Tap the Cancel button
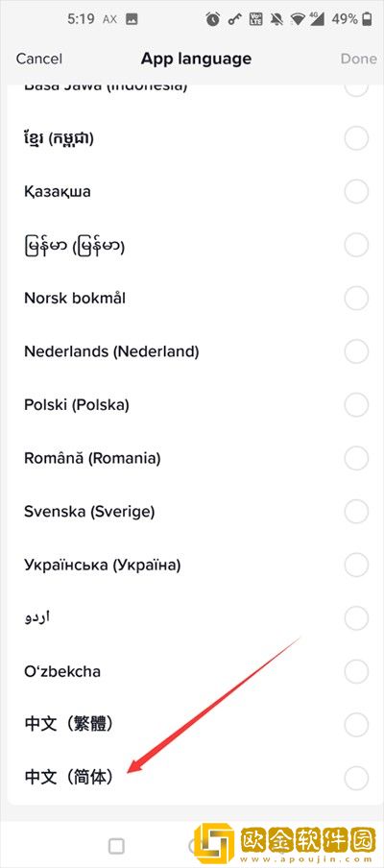Image resolution: width=384 pixels, height=868 pixels. click(38, 59)
